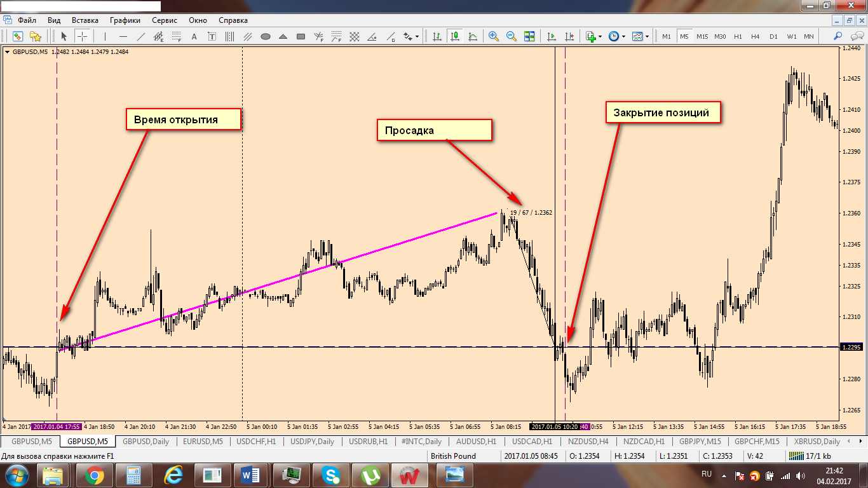Switch chart to bar chart display
The height and width of the screenshot is (488, 868).
coord(437,36)
